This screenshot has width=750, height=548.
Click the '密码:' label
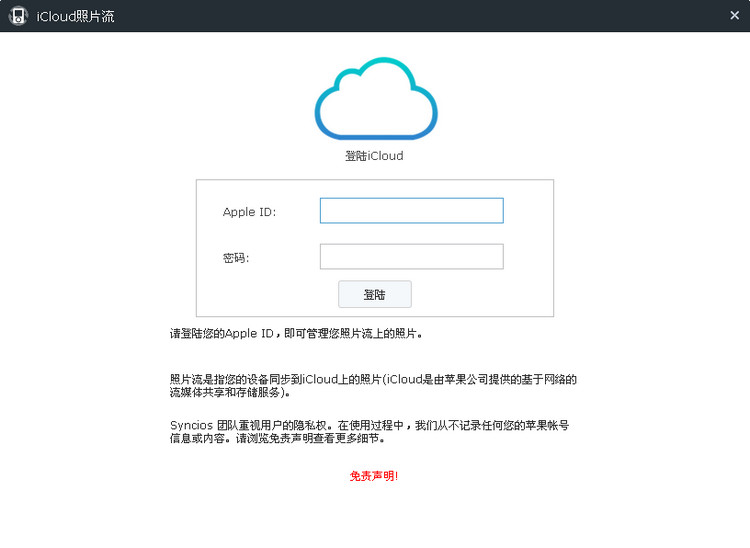(236, 258)
